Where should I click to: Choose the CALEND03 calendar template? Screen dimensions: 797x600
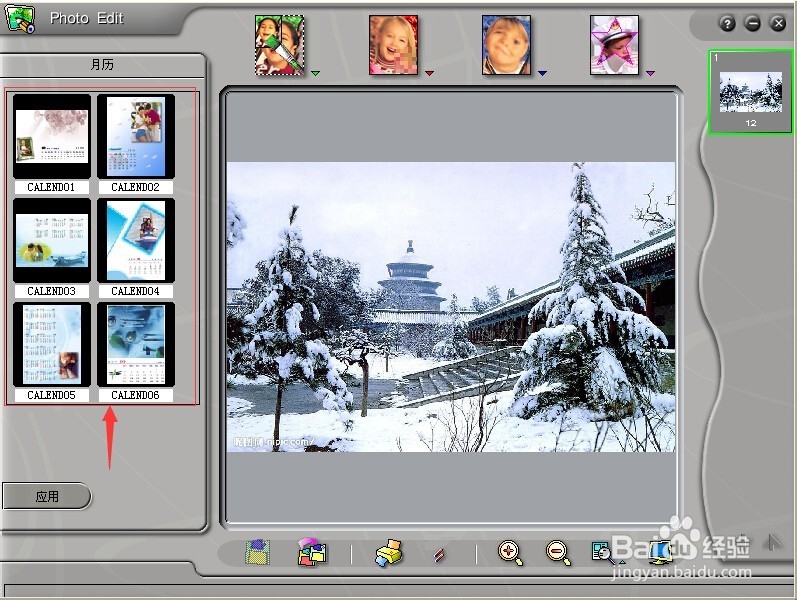point(52,241)
